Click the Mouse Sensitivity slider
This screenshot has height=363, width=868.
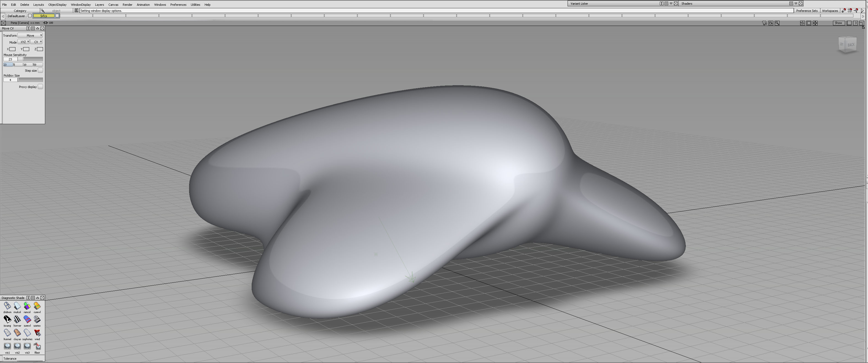(x=30, y=59)
